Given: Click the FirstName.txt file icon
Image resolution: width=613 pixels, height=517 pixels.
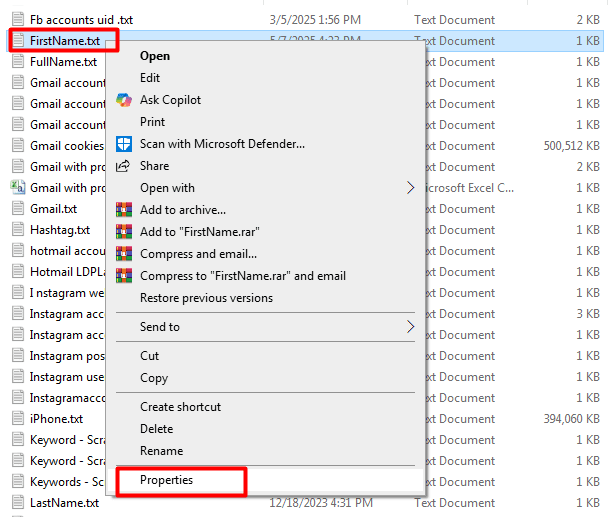Looking at the screenshot, I should [18, 40].
